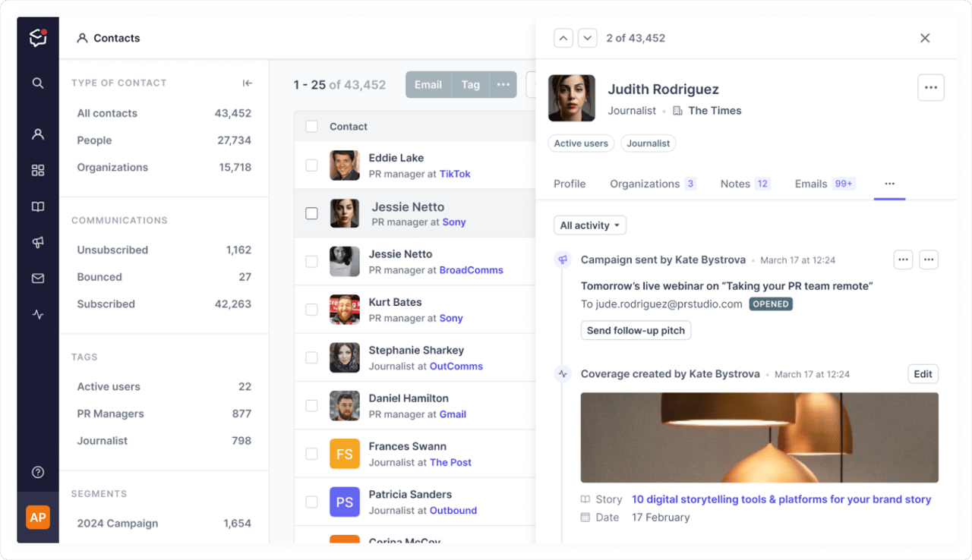972x560 pixels.
Task: Close the Judith Rodriguez detail panel
Action: (925, 38)
